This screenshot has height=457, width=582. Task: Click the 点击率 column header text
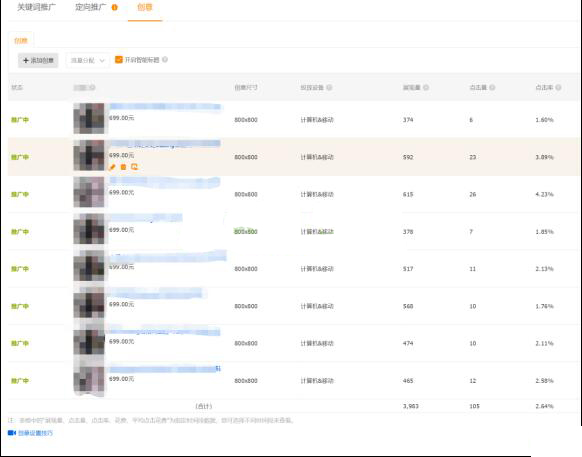point(544,88)
